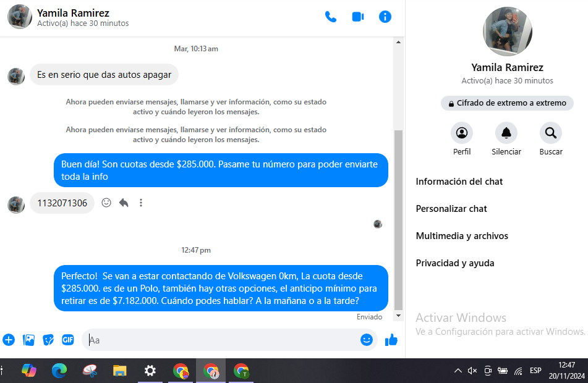Open more options for message 1132071306
This screenshot has height=383, width=588.
tap(141, 203)
